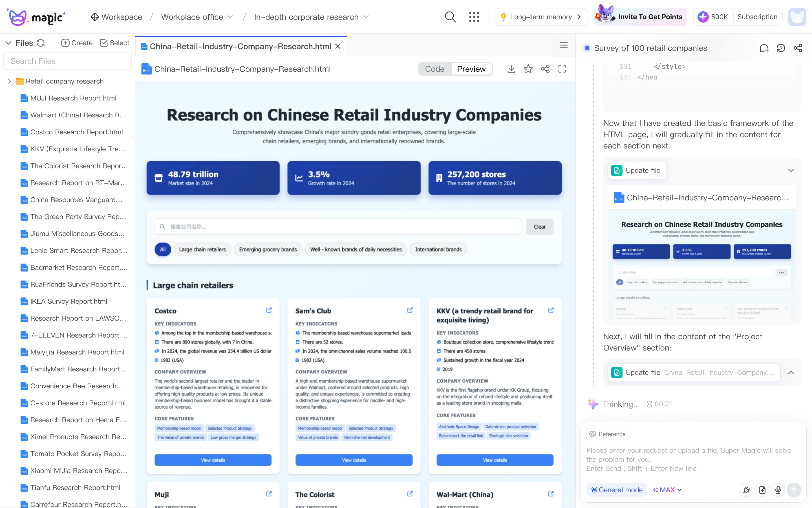Screen dimensions: 812x508
Task: Enter fullscreen preview
Action: click(x=562, y=69)
